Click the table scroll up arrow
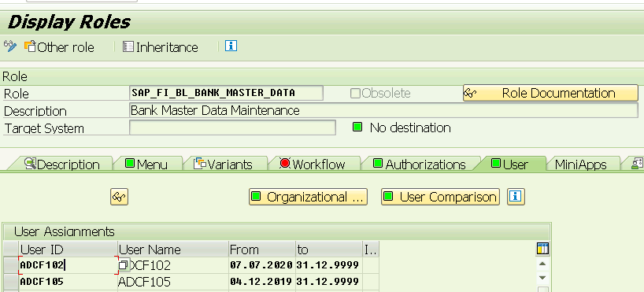This screenshot has height=292, width=644. pos(542,264)
